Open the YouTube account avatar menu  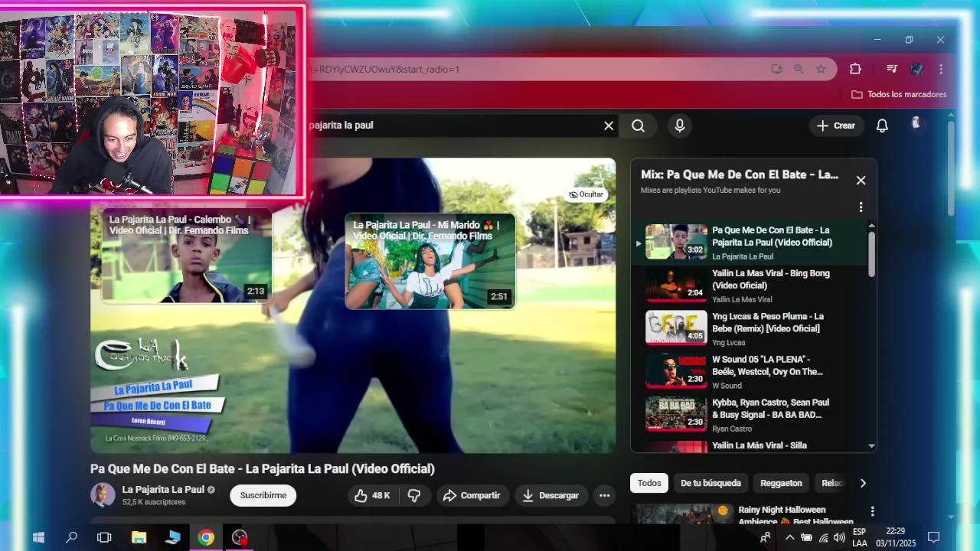coord(916,124)
